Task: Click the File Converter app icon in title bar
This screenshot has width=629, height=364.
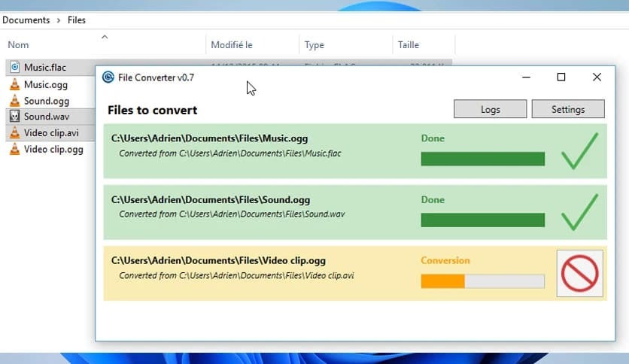Action: [108, 77]
